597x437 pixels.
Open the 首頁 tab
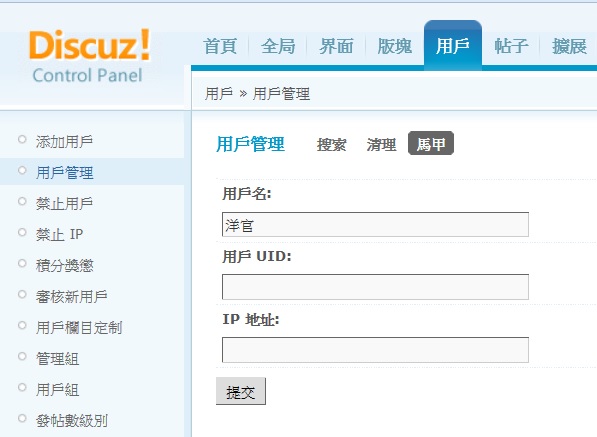tap(220, 46)
